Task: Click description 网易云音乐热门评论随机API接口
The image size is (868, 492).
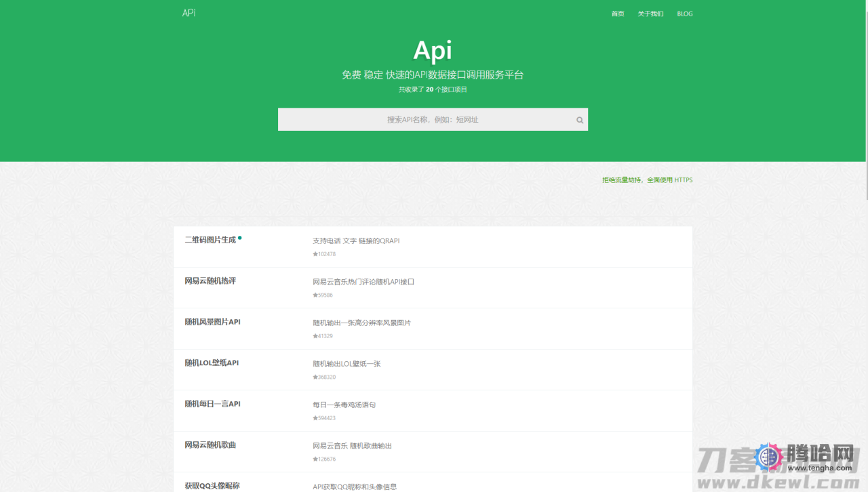Action: pyautogui.click(x=363, y=282)
